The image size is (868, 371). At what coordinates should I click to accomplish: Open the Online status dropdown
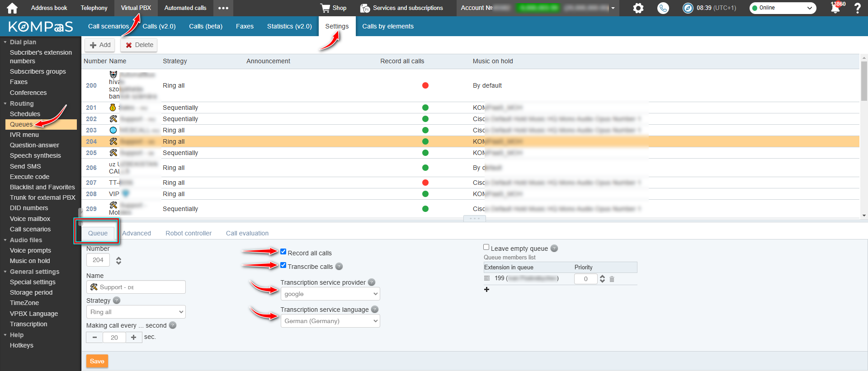(x=783, y=8)
